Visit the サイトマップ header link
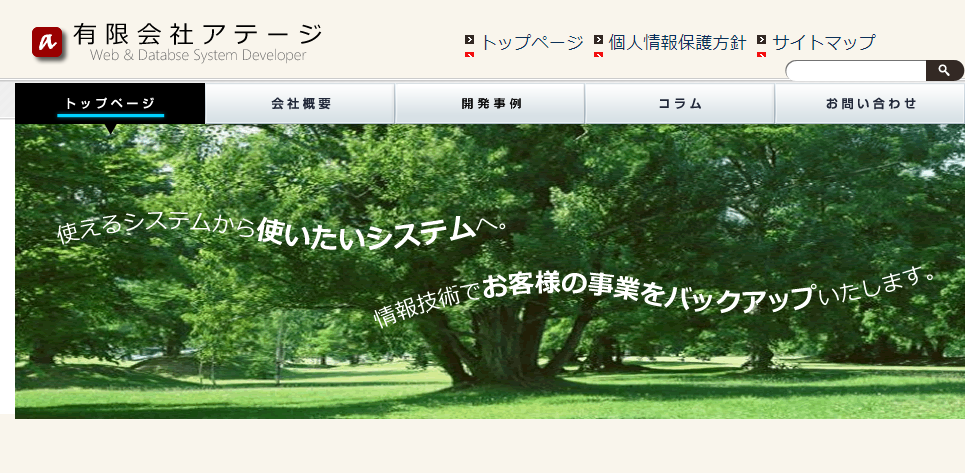The height and width of the screenshot is (473, 965). click(823, 42)
